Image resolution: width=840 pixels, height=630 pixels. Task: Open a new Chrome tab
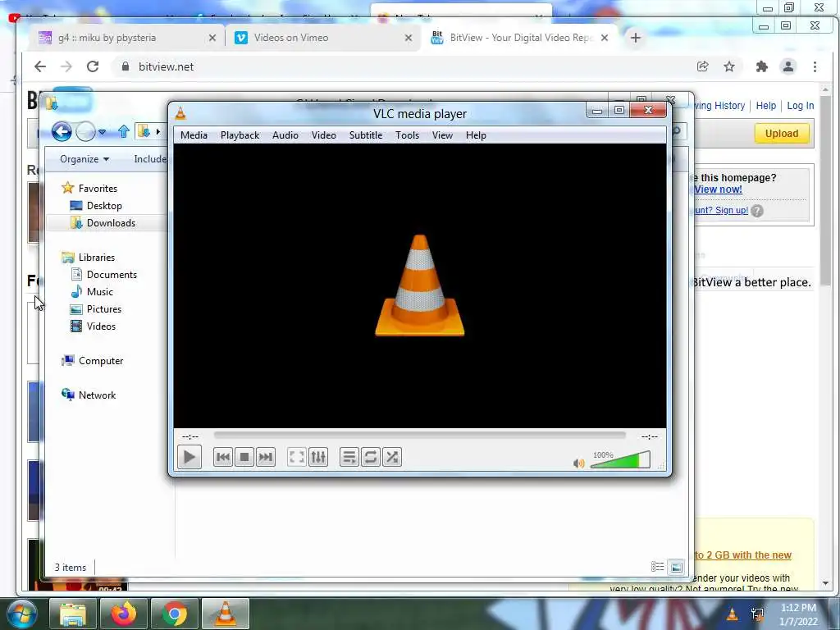tap(636, 38)
